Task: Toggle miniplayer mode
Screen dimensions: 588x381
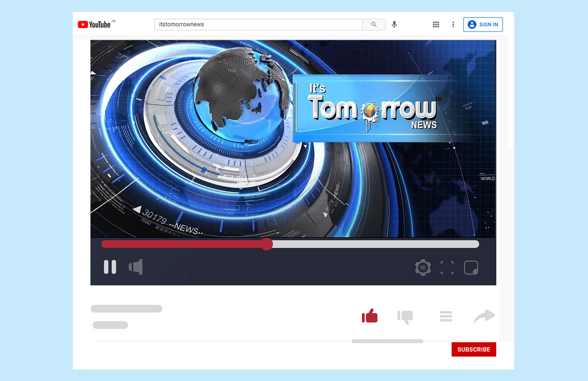Action: 471,268
